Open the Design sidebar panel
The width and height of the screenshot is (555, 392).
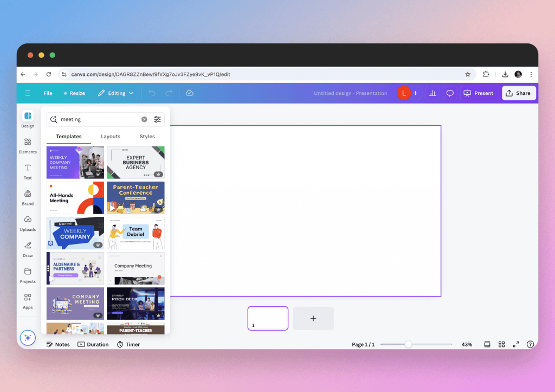click(28, 119)
